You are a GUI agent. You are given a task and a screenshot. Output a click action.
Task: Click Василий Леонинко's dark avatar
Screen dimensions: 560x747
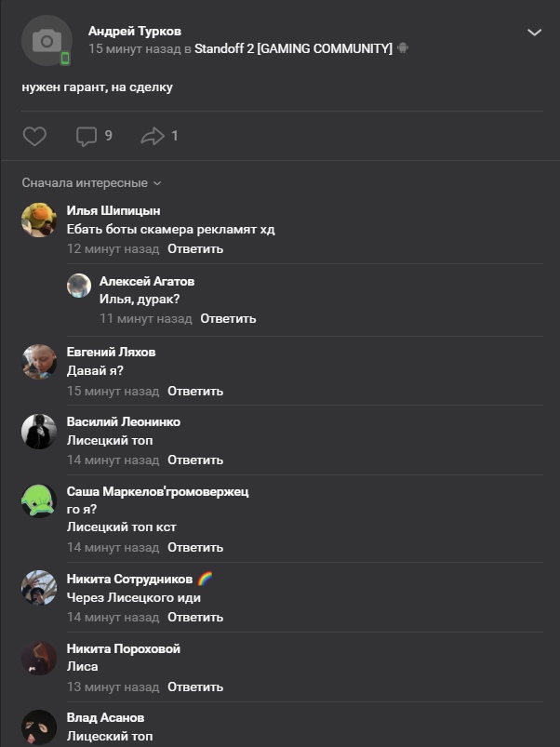tap(39, 431)
